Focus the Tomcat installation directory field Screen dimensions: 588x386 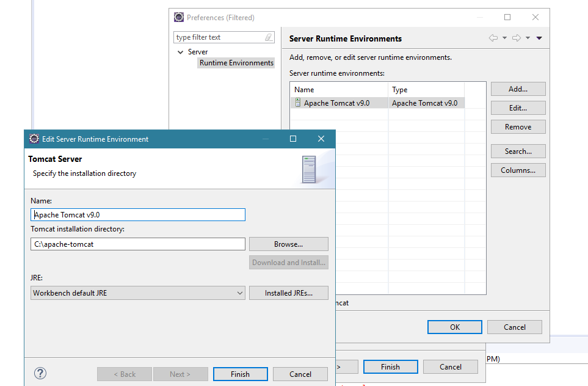(x=137, y=244)
